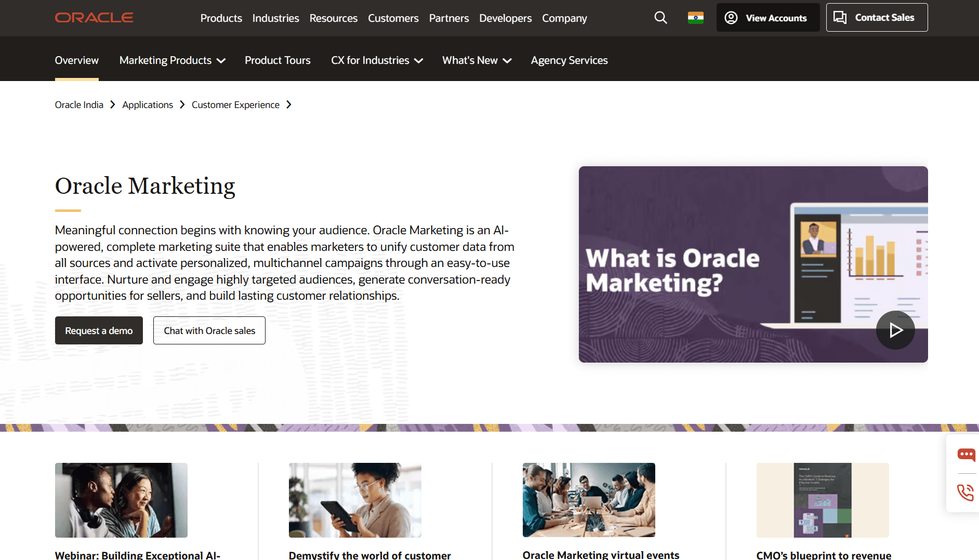The height and width of the screenshot is (560, 979).
Task: Open the Resources menu
Action: (x=334, y=18)
